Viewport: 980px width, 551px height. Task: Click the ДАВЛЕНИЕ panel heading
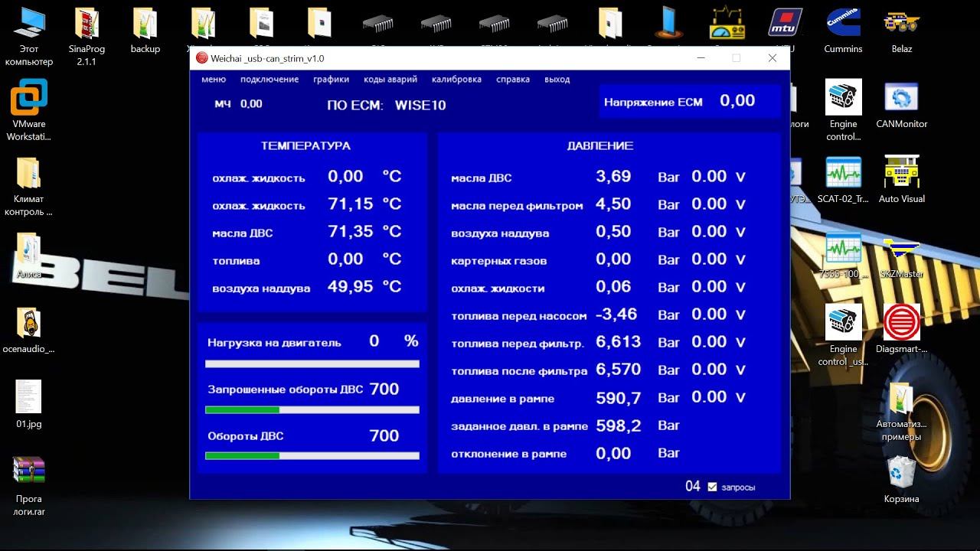coord(600,145)
